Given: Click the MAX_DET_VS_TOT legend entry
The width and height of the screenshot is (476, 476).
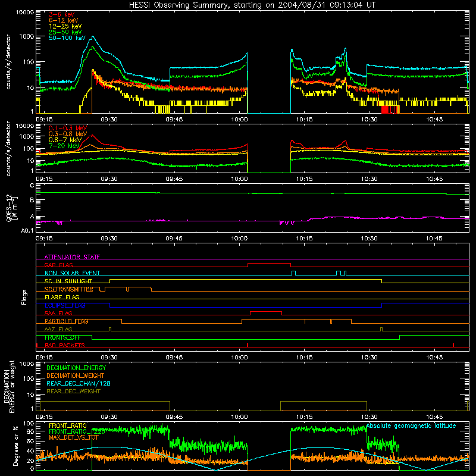Looking at the screenshot, I should tap(73, 437).
